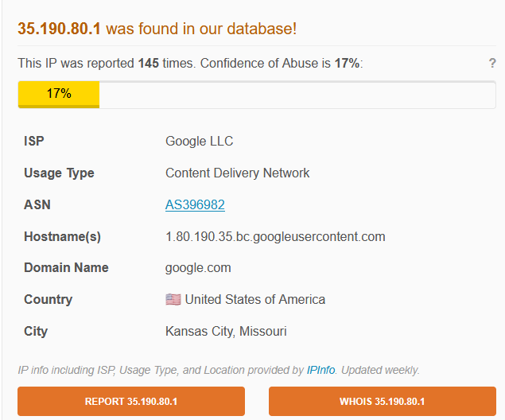The height and width of the screenshot is (420, 505).
Task: Click the United States of America text
Action: pyautogui.click(x=254, y=300)
